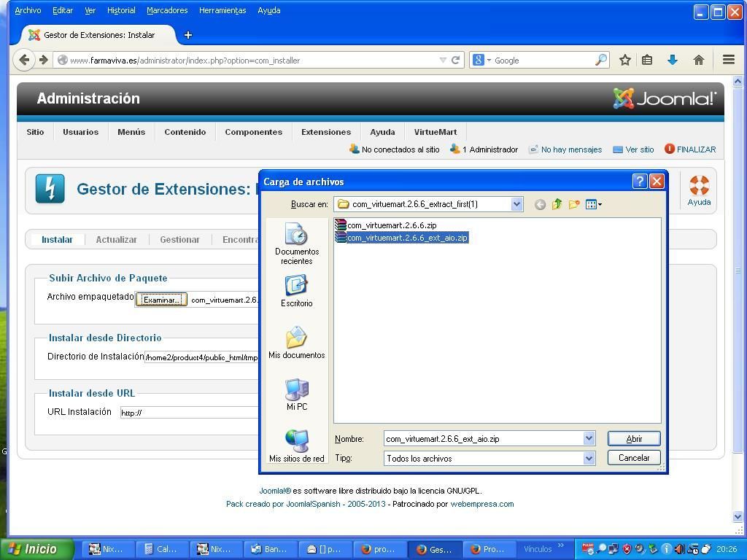Follow the webempresa.com footer link
The width and height of the screenshot is (747, 560).
pyautogui.click(x=482, y=504)
